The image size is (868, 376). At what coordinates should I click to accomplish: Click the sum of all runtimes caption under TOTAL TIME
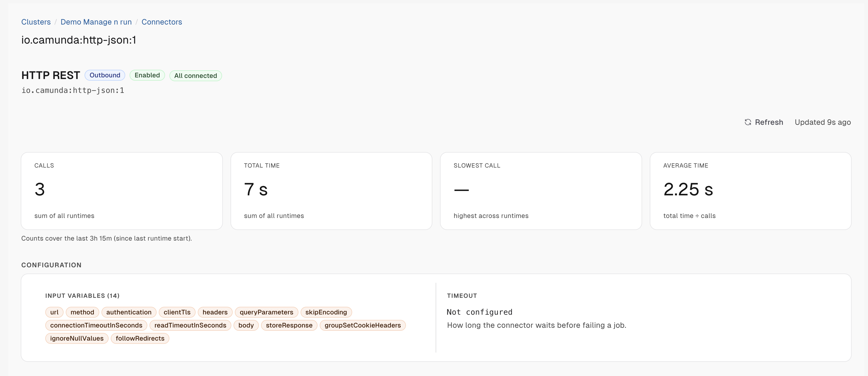[x=274, y=216]
